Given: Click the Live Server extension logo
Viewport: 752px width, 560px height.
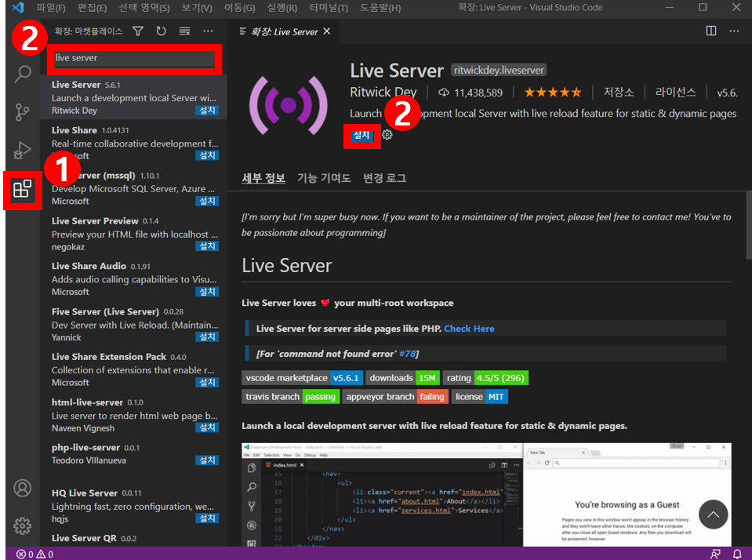Looking at the screenshot, I should pos(289,105).
